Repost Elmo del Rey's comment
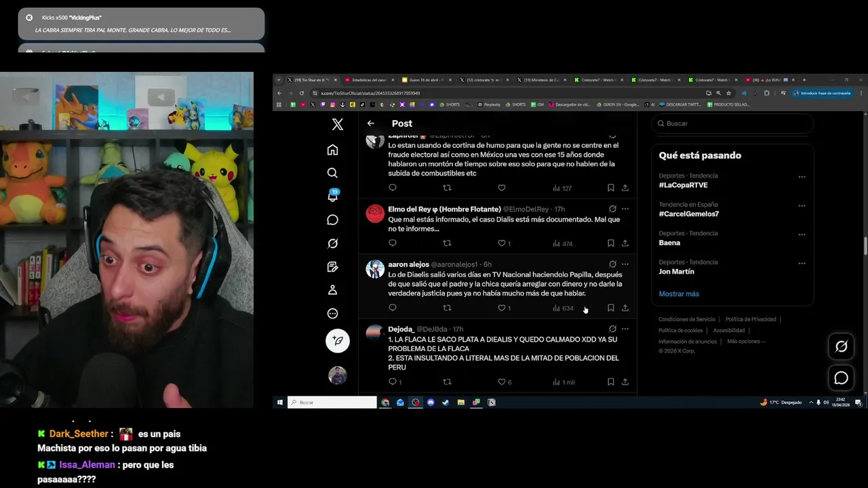Viewport: 868px width, 488px height. pyautogui.click(x=447, y=243)
